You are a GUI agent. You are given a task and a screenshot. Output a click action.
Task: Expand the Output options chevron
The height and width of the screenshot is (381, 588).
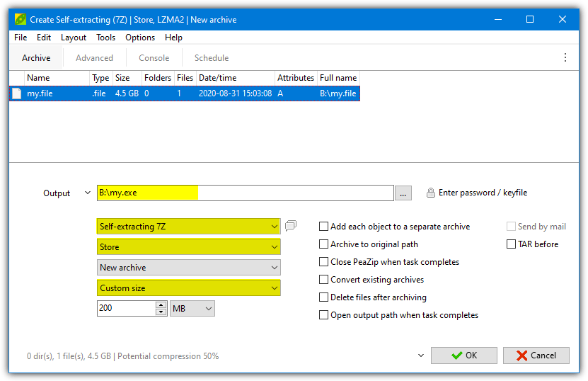click(x=87, y=193)
